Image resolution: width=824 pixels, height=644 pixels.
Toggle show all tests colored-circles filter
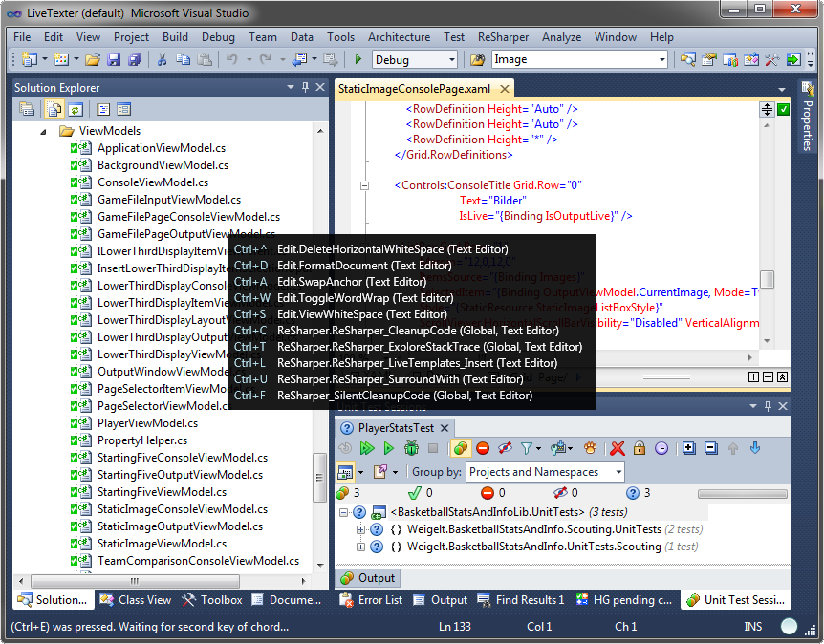(461, 448)
